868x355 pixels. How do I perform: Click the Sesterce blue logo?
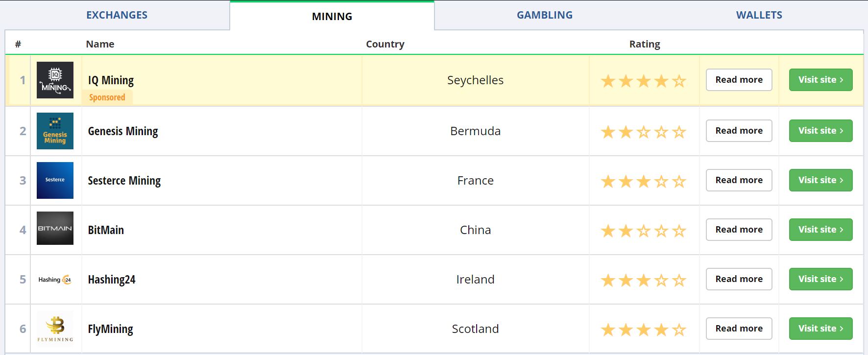[x=55, y=180]
